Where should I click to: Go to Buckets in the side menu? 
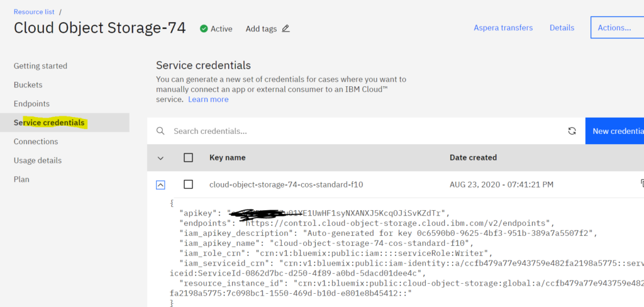click(28, 85)
